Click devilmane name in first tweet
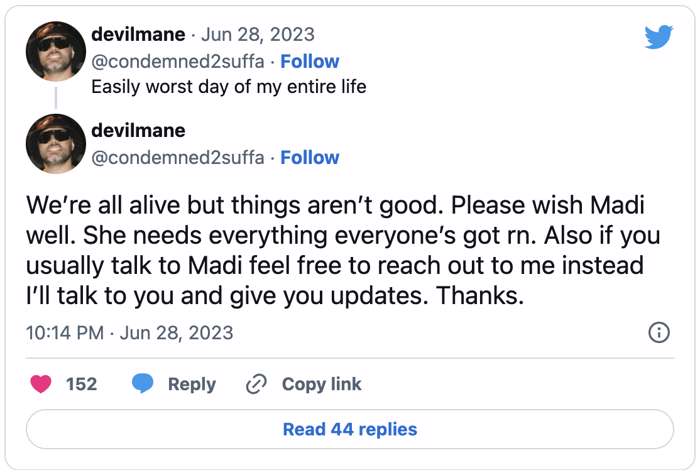The width and height of the screenshot is (700, 475). [138, 34]
